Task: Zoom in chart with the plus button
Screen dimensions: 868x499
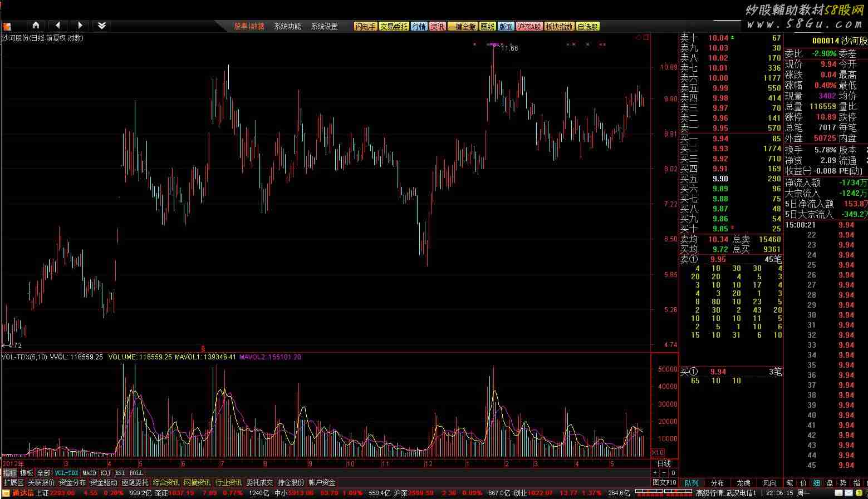Action: point(655,473)
